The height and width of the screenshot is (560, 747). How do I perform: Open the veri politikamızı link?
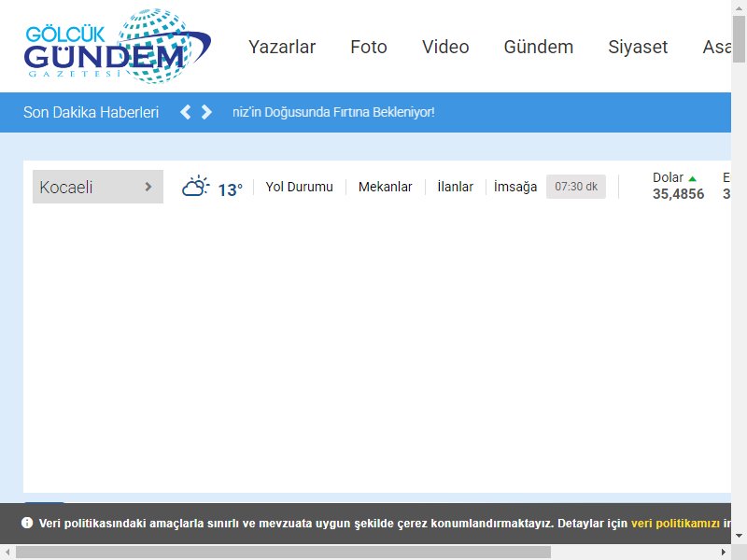tap(675, 524)
